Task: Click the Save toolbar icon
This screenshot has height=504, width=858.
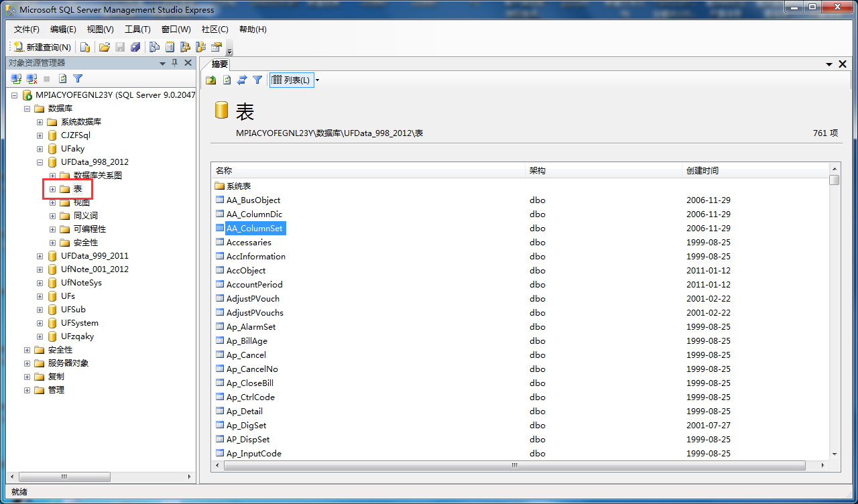Action: click(x=120, y=47)
